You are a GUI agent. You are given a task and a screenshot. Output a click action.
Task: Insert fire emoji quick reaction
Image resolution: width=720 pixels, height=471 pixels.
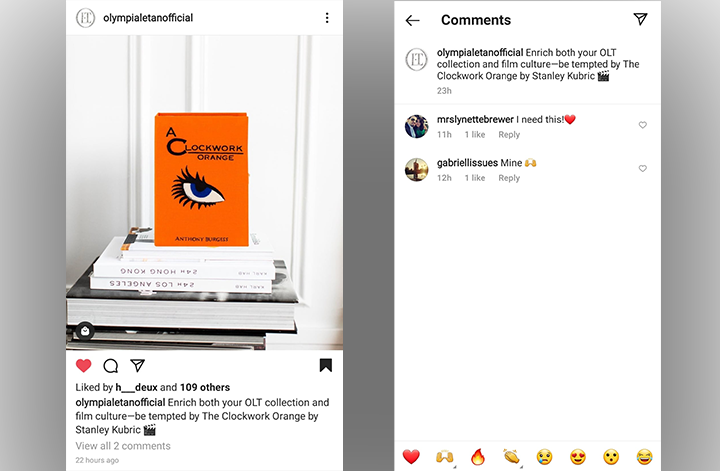click(478, 457)
